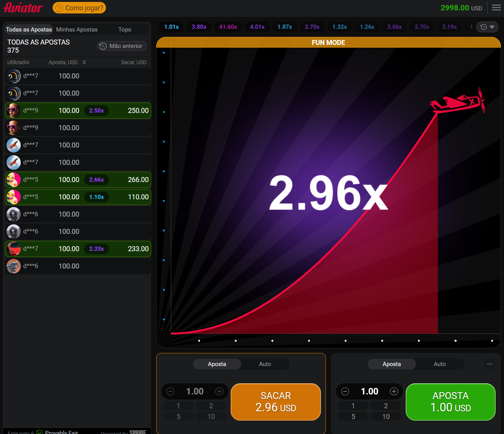Switch to Topo tab

(125, 30)
